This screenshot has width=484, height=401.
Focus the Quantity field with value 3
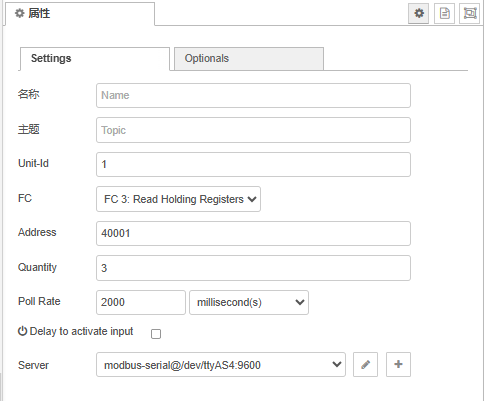click(253, 268)
